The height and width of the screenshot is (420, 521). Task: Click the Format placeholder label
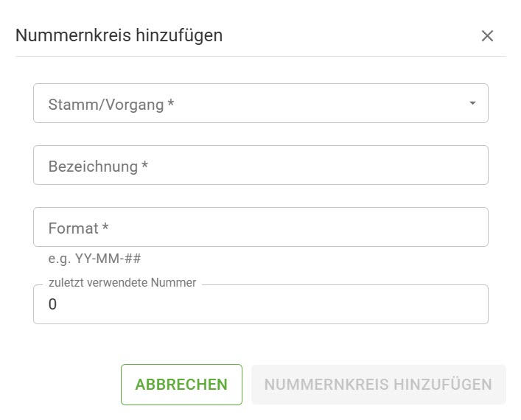click(x=73, y=228)
